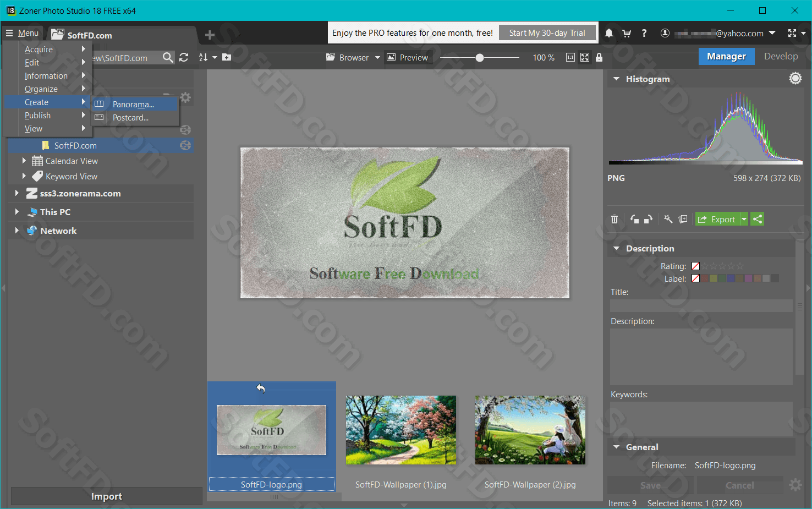The height and width of the screenshot is (509, 812).
Task: Click the Import button
Action: coord(106,496)
